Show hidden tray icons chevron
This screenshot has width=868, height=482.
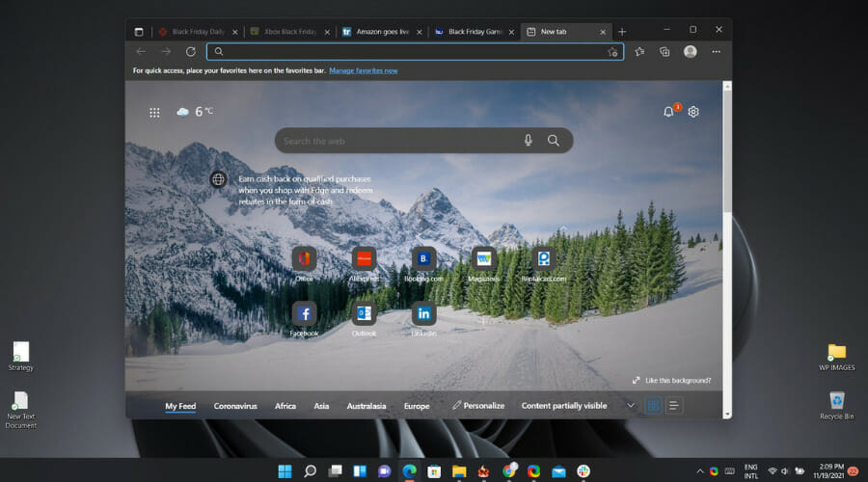(x=700, y=471)
